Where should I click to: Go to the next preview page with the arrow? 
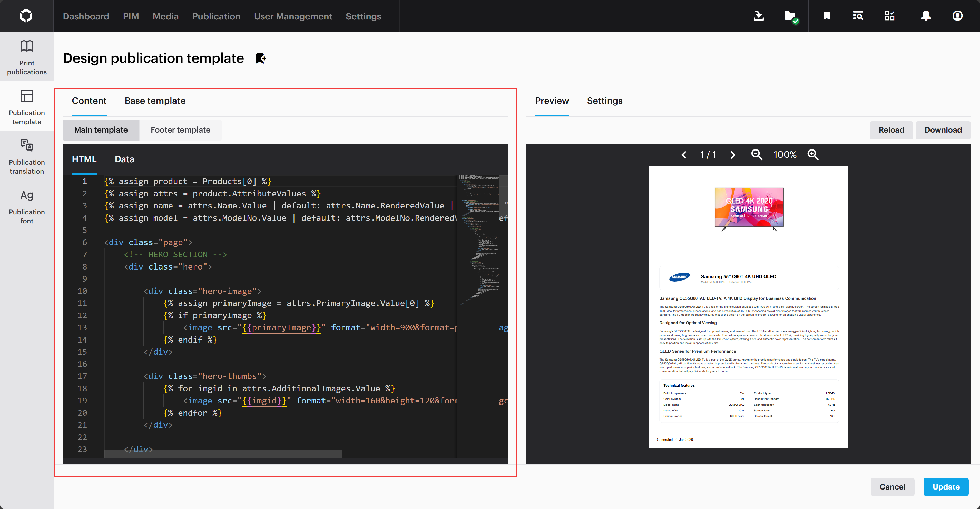point(732,155)
